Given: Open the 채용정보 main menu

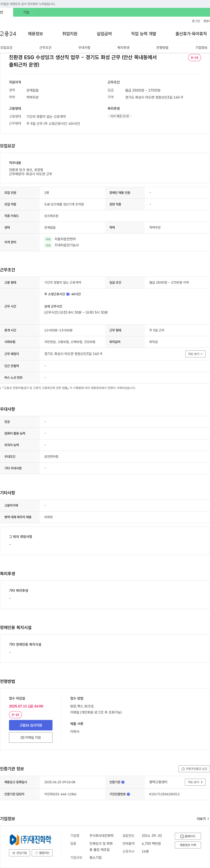Looking at the screenshot, I should point(35,34).
